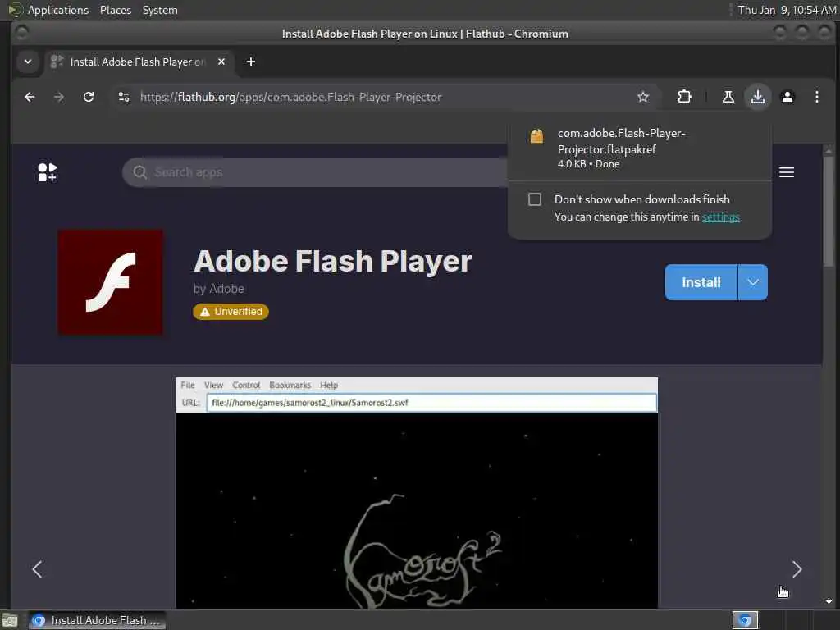Click the scrollbar down arrow

click(x=829, y=601)
